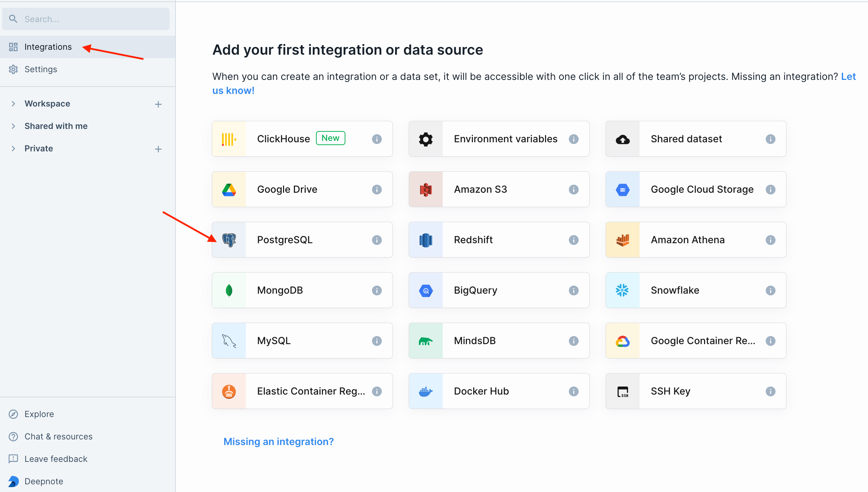The width and height of the screenshot is (868, 492).
Task: Click the ClickHouse info icon
Action: 377,139
